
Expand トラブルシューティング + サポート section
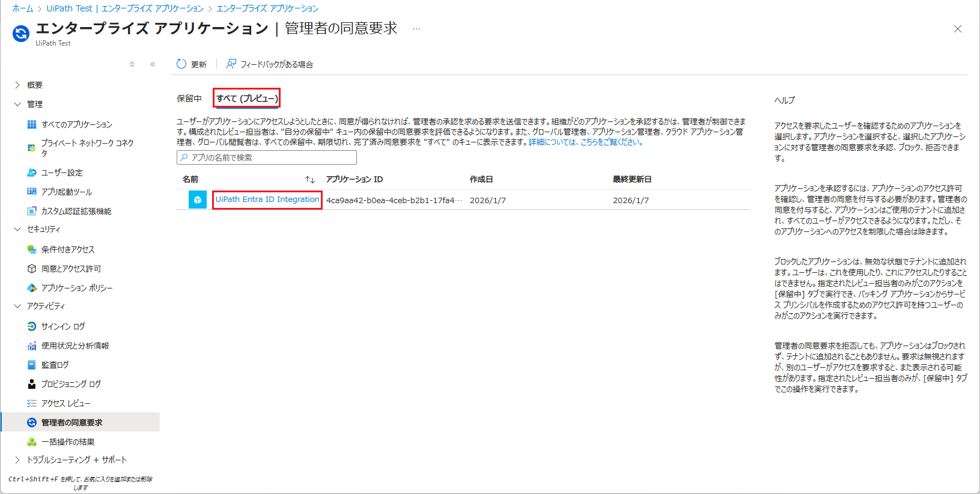(x=17, y=460)
